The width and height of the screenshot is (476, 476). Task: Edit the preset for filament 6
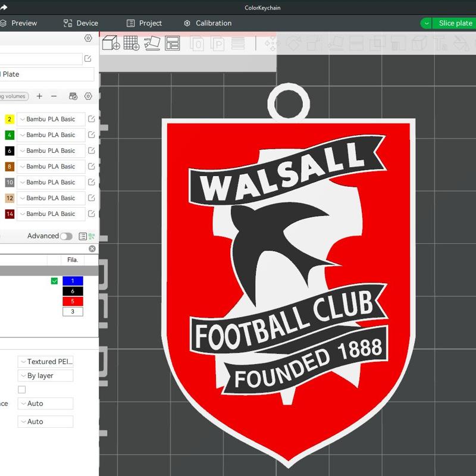92,151
